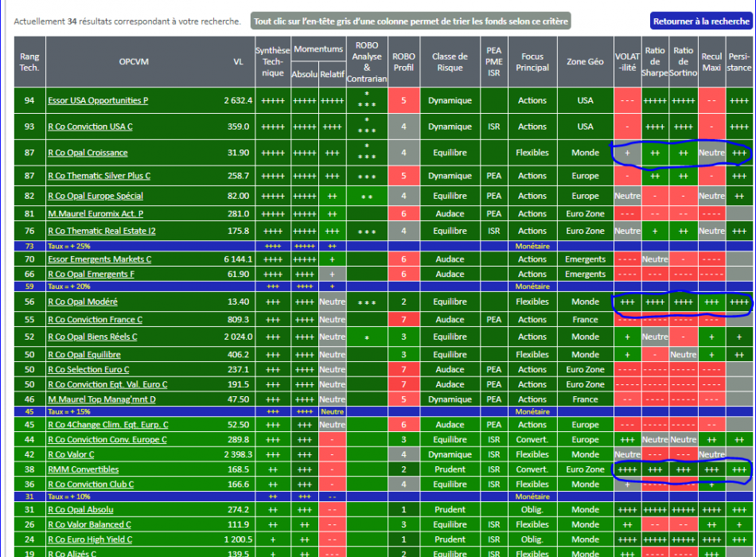This screenshot has width=756, height=557.
Task: Sort by VOLAT-ilité header
Action: (627, 62)
